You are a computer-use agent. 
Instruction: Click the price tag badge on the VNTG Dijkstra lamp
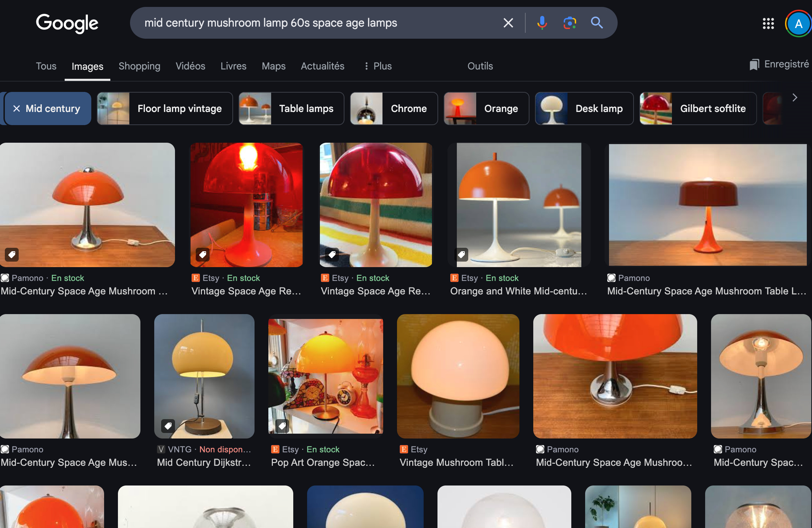(168, 426)
